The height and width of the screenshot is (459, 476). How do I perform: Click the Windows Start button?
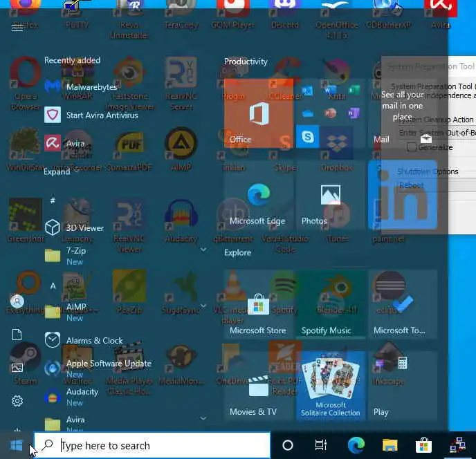17,445
